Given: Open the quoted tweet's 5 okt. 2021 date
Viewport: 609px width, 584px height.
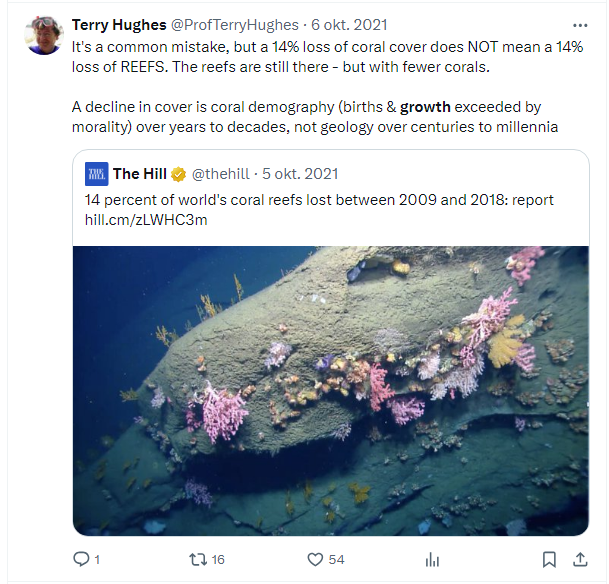Looking at the screenshot, I should coord(302,174).
